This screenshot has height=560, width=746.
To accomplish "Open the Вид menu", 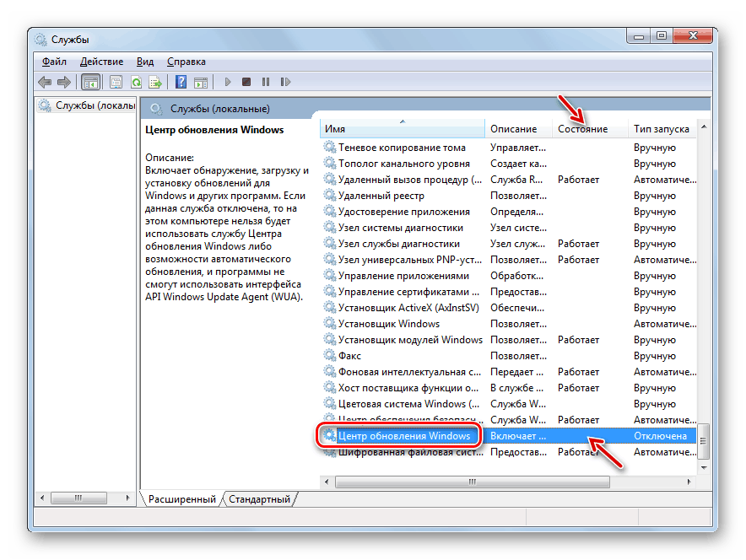I will click(144, 62).
